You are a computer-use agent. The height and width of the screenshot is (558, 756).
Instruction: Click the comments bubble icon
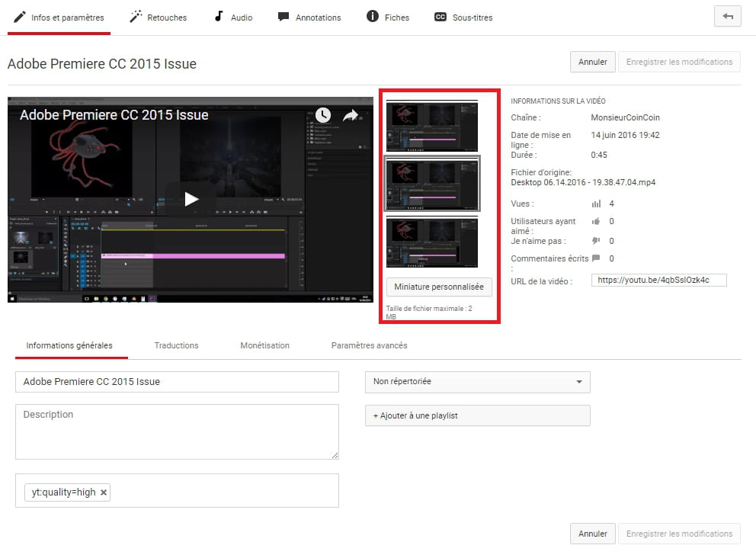pos(596,258)
